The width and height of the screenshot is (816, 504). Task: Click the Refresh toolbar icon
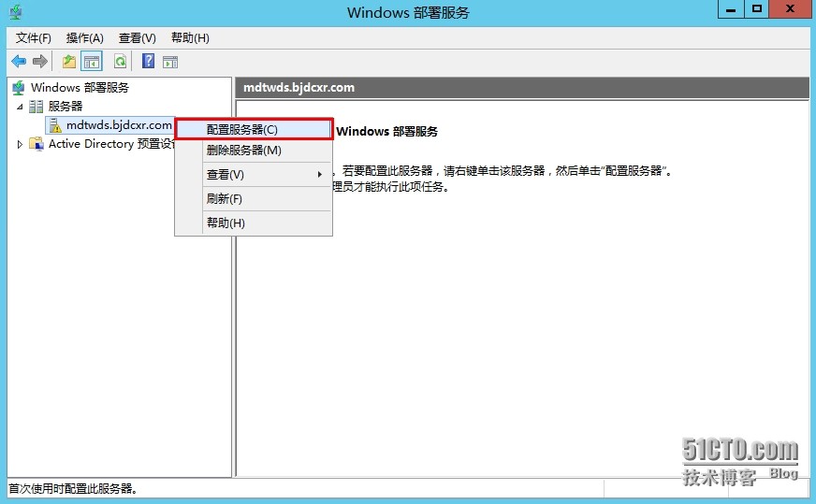[120, 62]
